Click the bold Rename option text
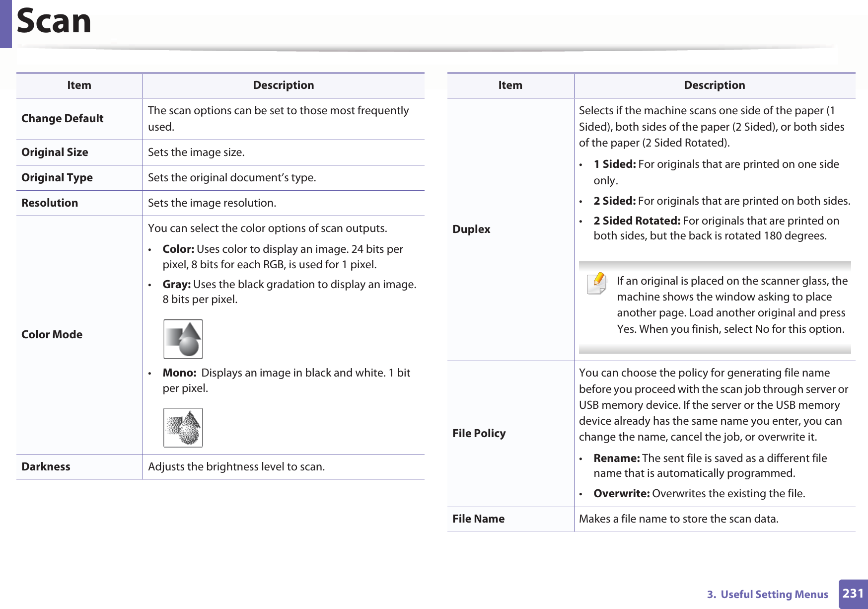The image size is (868, 609). click(x=616, y=458)
